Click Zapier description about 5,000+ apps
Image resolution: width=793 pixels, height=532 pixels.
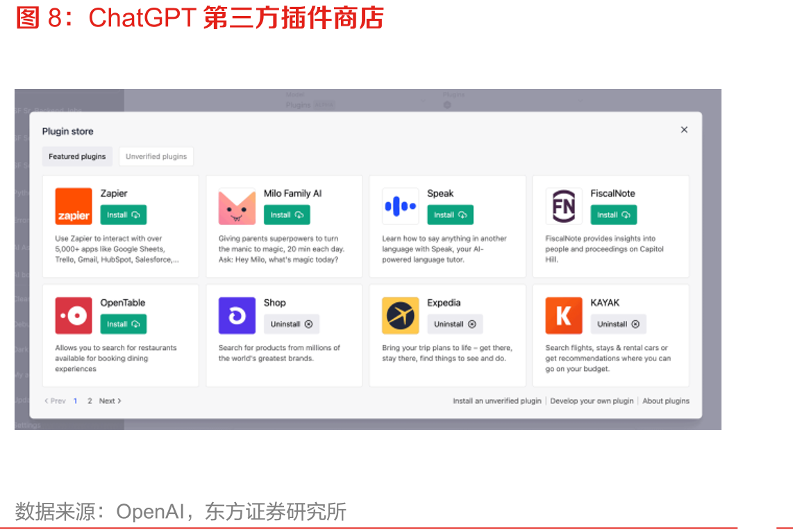117,249
